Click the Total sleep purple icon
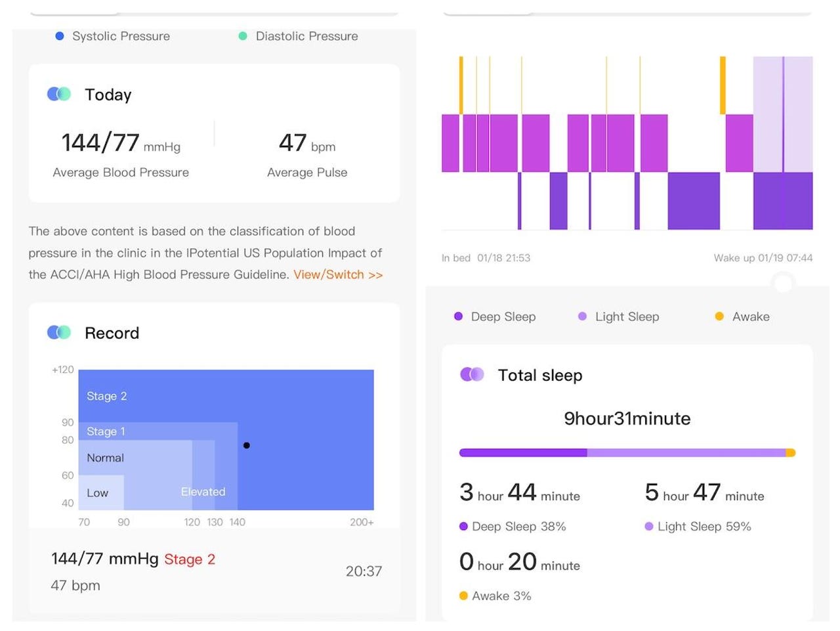The image size is (840, 631). pyautogui.click(x=472, y=374)
